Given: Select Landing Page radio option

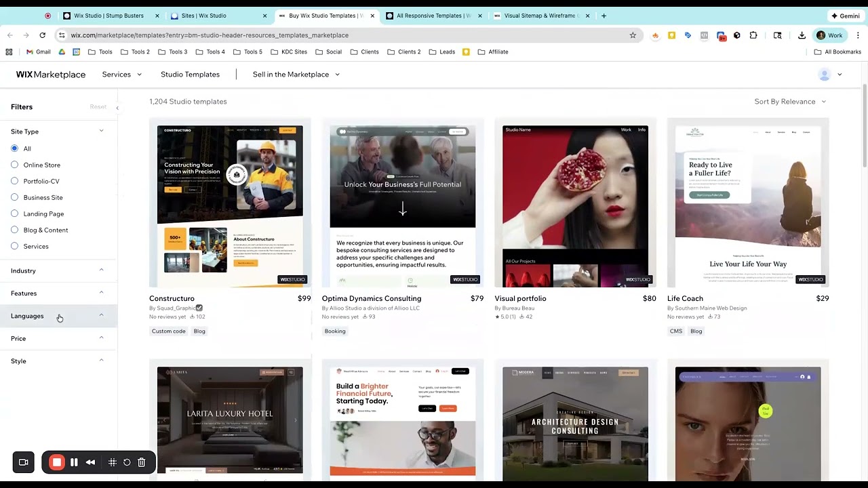Looking at the screenshot, I should pyautogui.click(x=14, y=213).
